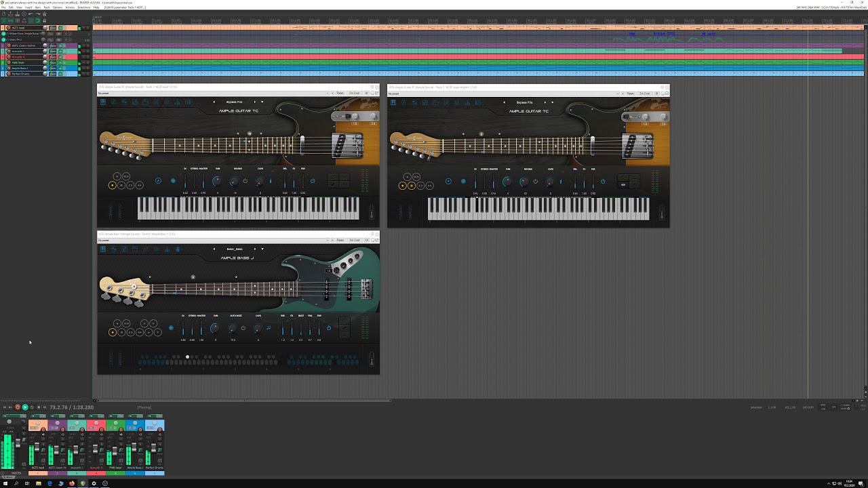Adjust Pan knob in Ample Bass J
This screenshot has width=868, height=488.
[215, 328]
